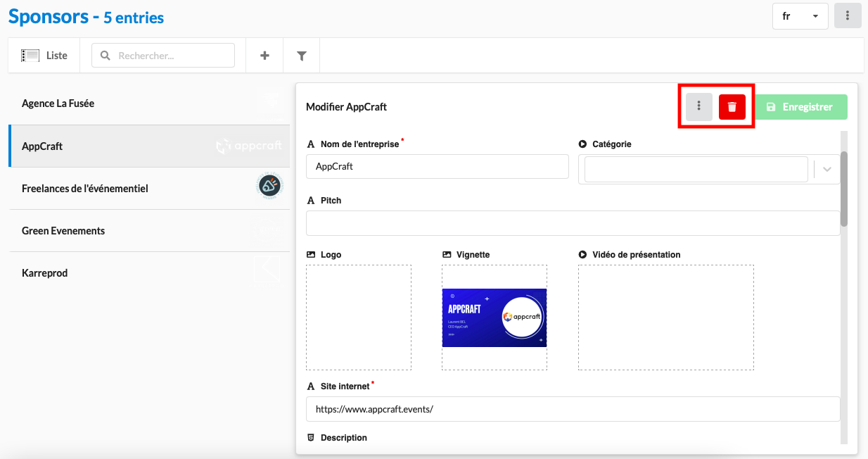Click the form's vertical scrollbar
The image size is (868, 459).
point(843,189)
